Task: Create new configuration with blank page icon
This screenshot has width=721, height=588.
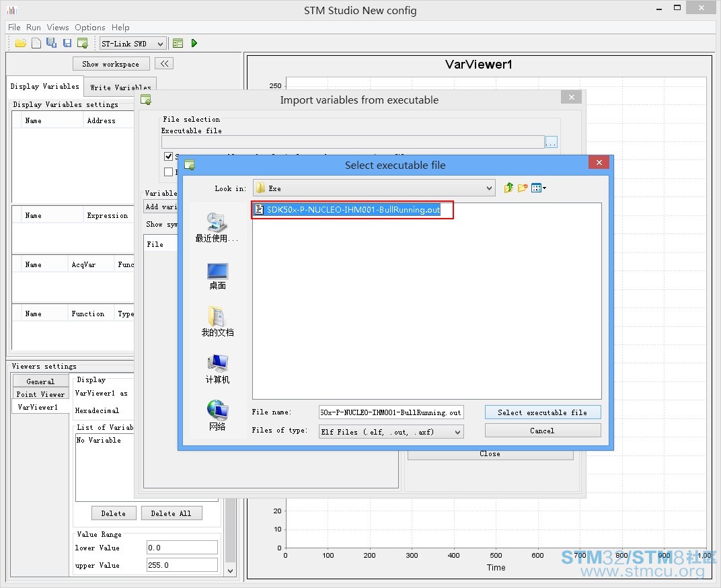Action: (36, 43)
